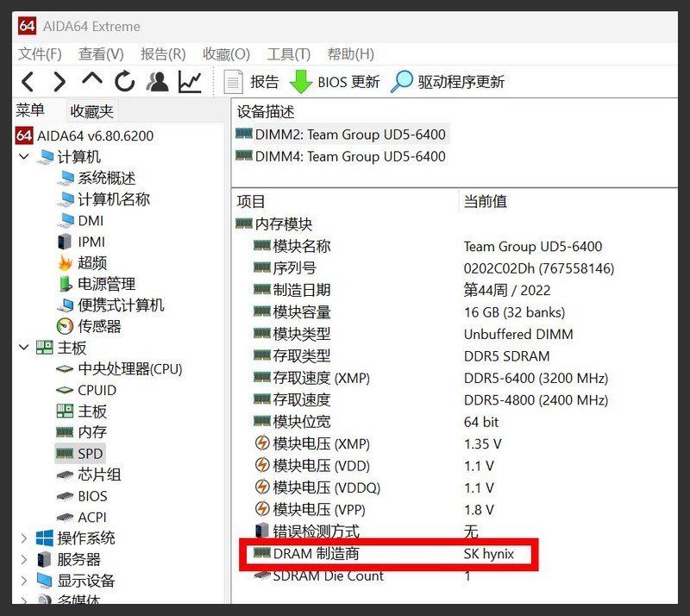The image size is (690, 616).
Task: Select the 芯片组 chipset icon in sidebar
Action: point(63,474)
